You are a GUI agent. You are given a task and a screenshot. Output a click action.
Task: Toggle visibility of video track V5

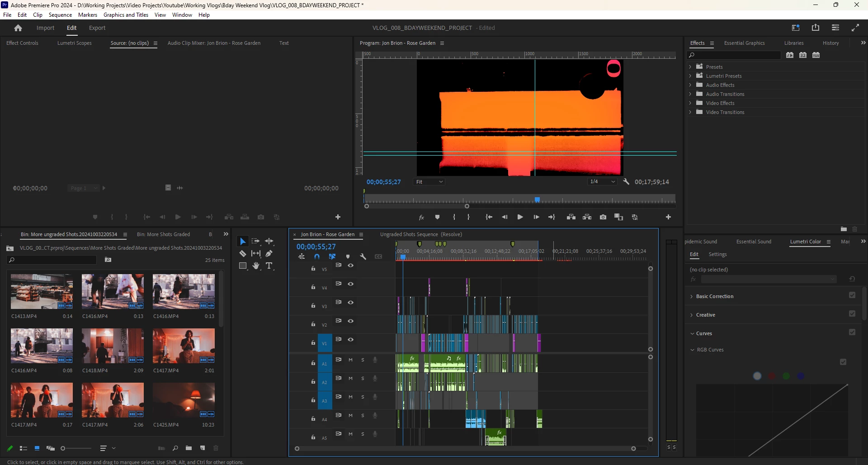[350, 266]
